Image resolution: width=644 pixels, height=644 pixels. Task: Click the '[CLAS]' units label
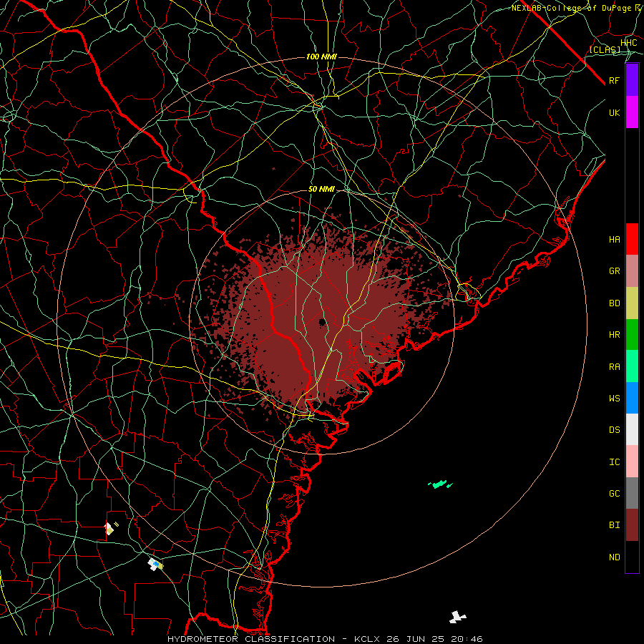[605, 49]
